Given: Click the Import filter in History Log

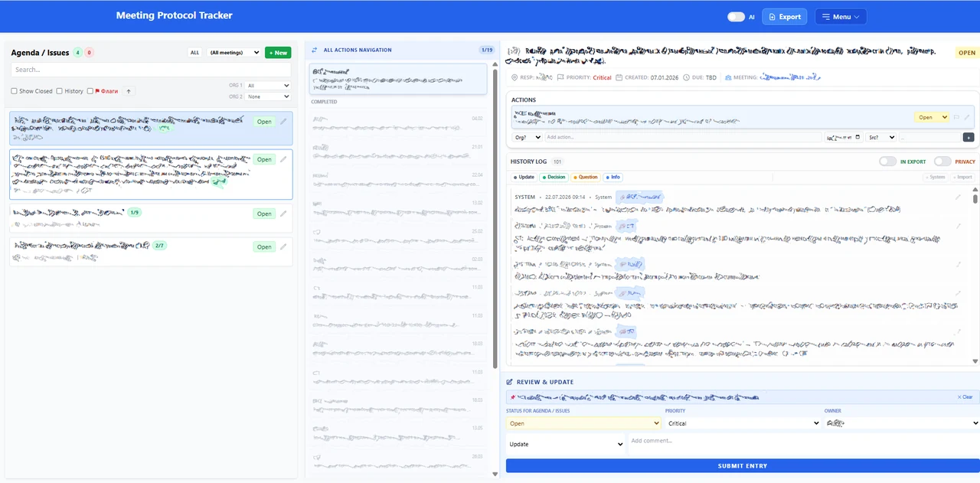Looking at the screenshot, I should (962, 177).
